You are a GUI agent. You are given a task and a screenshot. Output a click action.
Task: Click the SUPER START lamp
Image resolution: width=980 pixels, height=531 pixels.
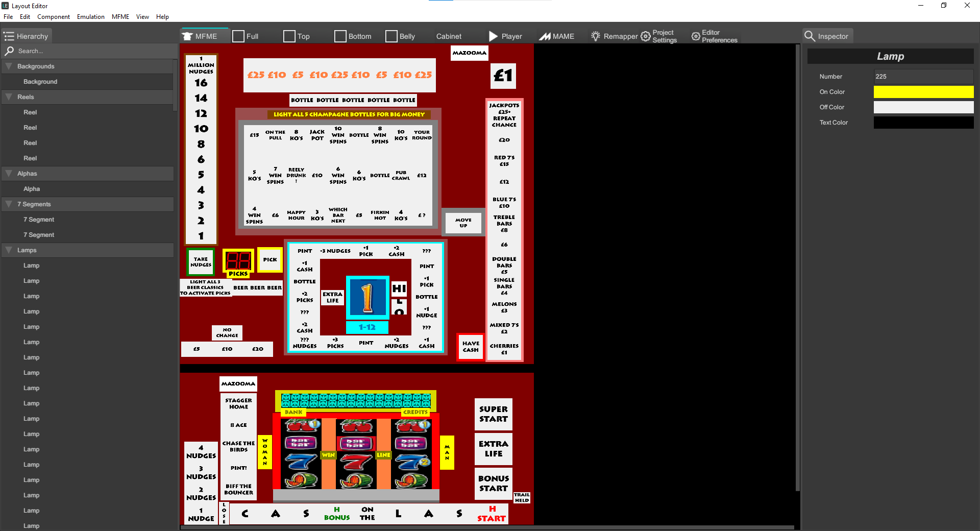tap(494, 414)
